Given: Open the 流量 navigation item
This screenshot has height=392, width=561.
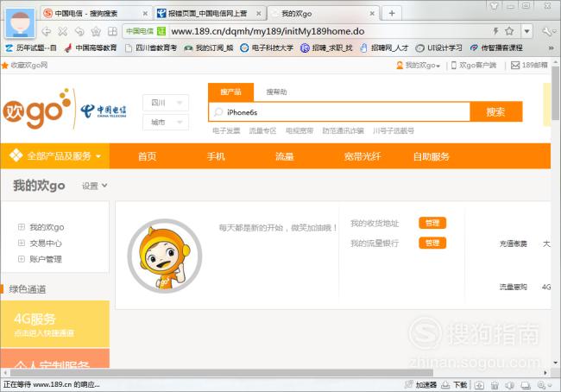Looking at the screenshot, I should tap(285, 156).
